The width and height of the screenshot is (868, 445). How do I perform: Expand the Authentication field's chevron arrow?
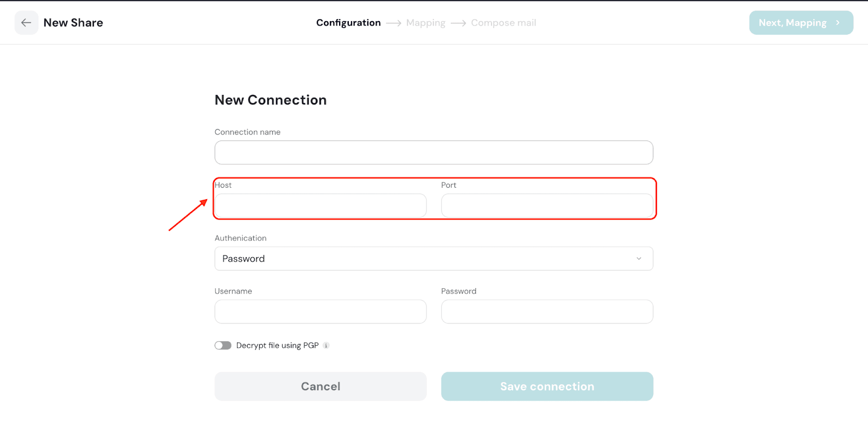point(639,259)
